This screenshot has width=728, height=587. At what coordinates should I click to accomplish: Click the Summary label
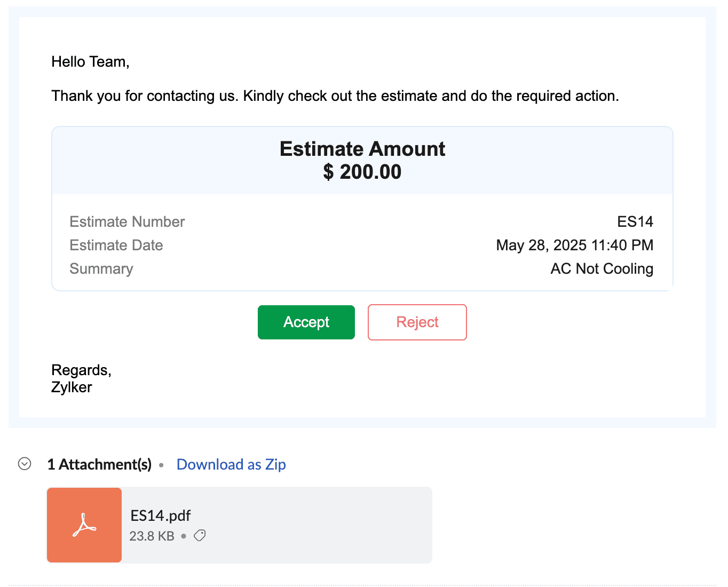pos(101,269)
